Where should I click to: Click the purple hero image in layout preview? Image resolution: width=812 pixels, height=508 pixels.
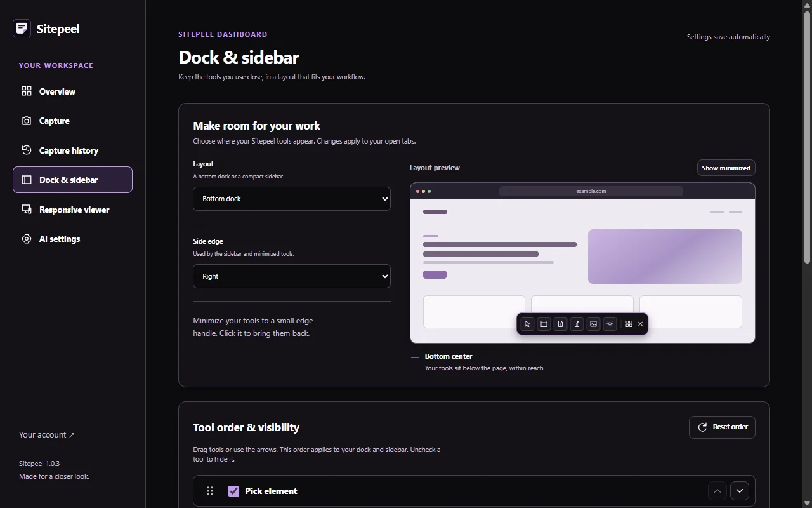coord(665,257)
